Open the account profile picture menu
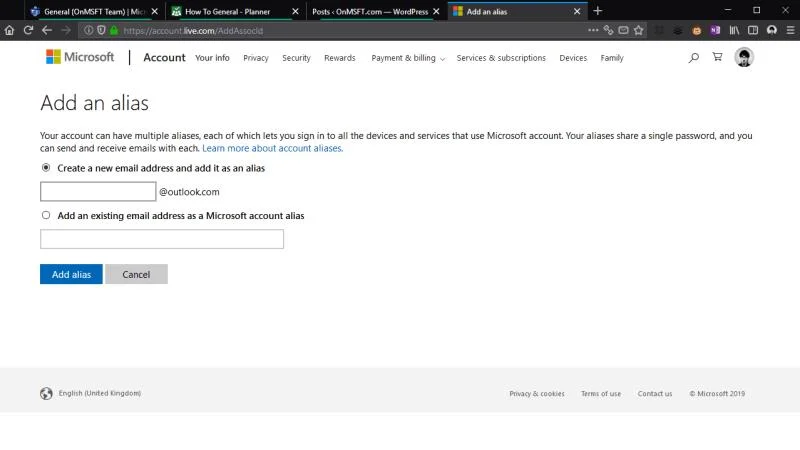800x450 pixels. coord(744,57)
